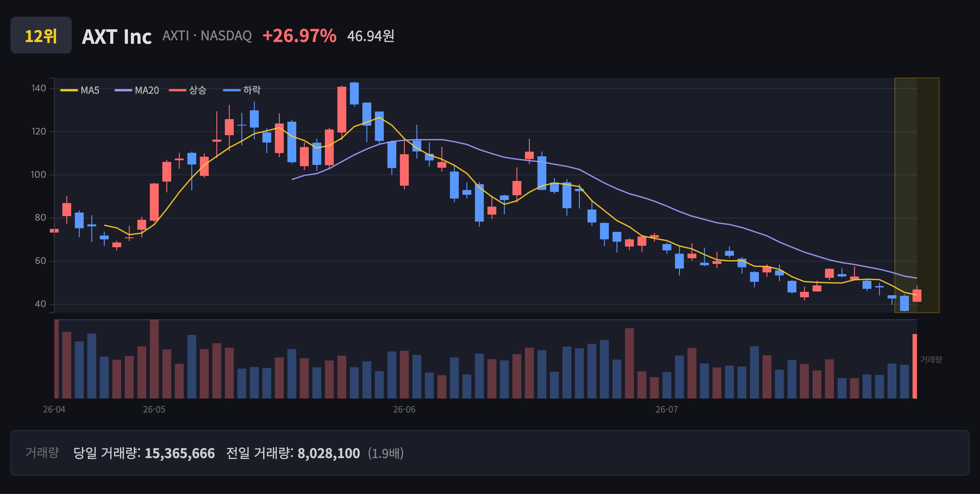The height and width of the screenshot is (494, 980).
Task: Select the AXT Inc stock title
Action: pos(117,36)
